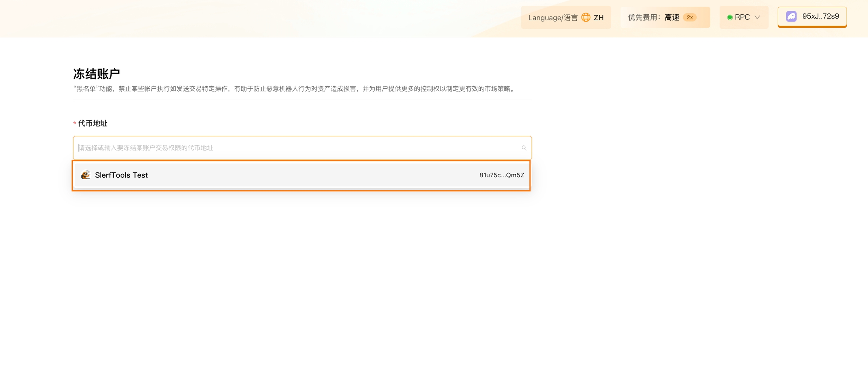Click the ZH language label

(x=599, y=18)
